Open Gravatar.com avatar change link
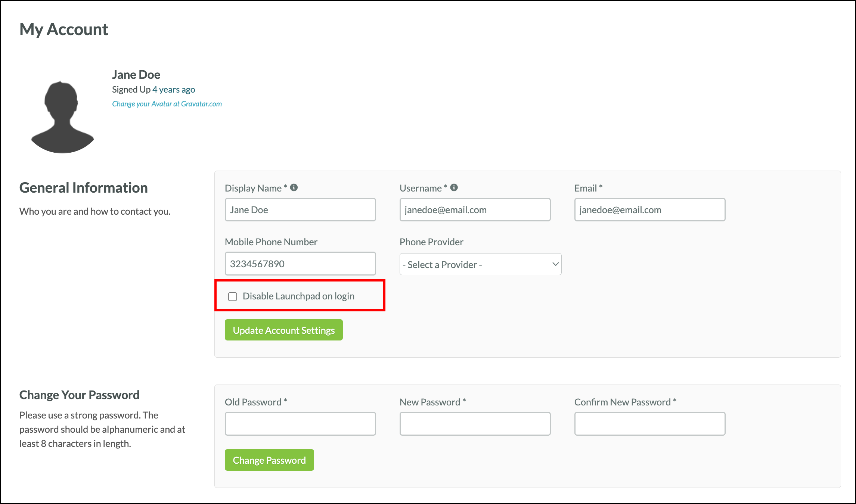Image resolution: width=856 pixels, height=504 pixels. point(167,103)
